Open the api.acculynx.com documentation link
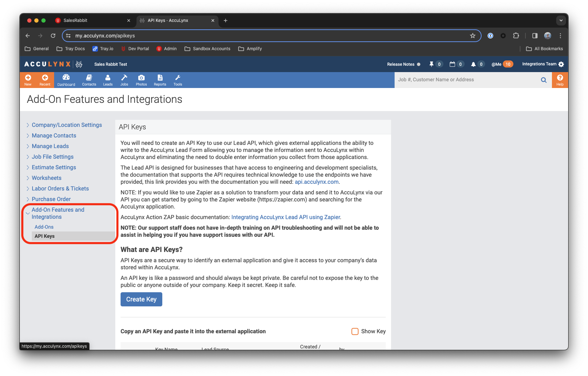The width and height of the screenshot is (588, 376). click(x=317, y=182)
